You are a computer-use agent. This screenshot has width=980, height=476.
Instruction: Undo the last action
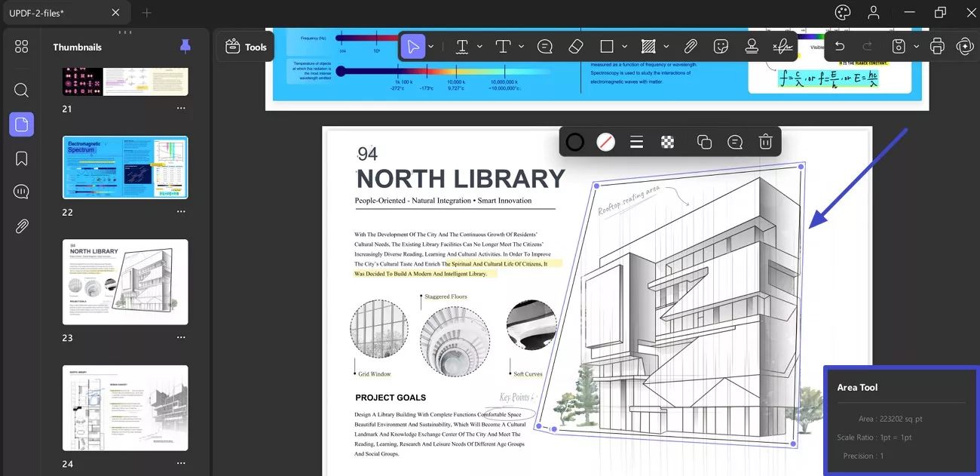840,47
